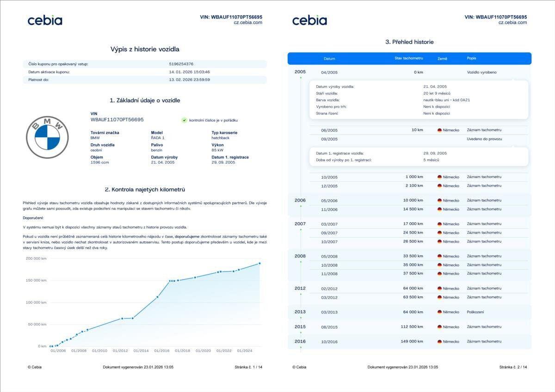Image resolution: width=555 pixels, height=392 pixels.
Task: Click the 'Popis' column header
Action: click(x=471, y=59)
